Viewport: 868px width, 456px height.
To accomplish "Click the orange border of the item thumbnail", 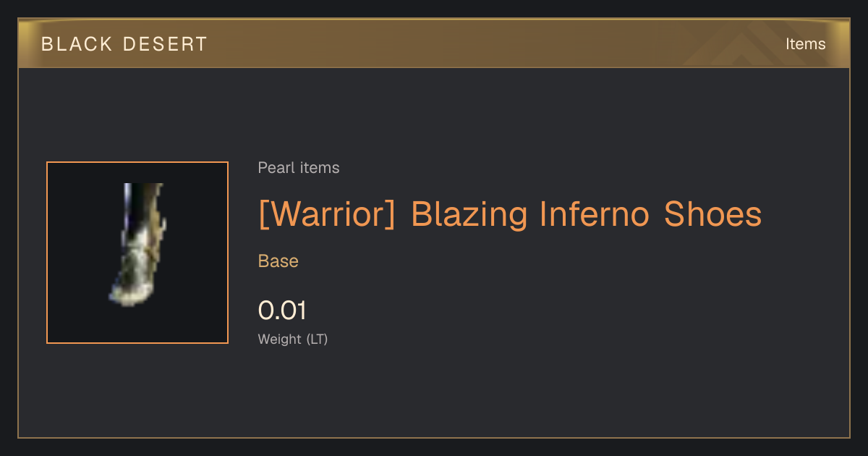I will click(x=137, y=162).
